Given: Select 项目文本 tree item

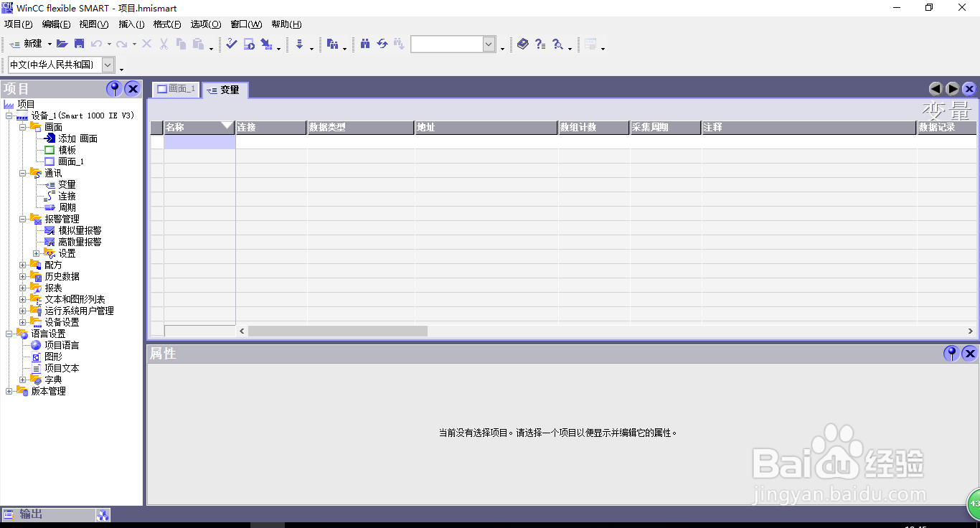Looking at the screenshot, I should point(62,368).
